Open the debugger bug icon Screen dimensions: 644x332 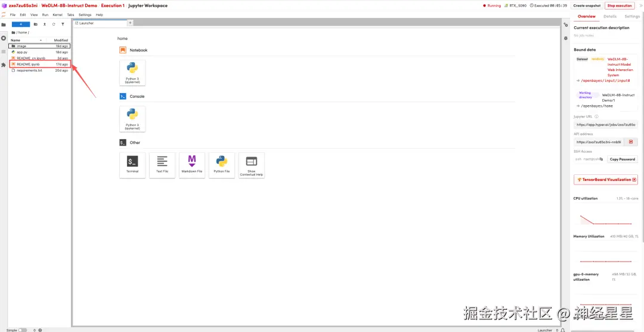pos(565,38)
